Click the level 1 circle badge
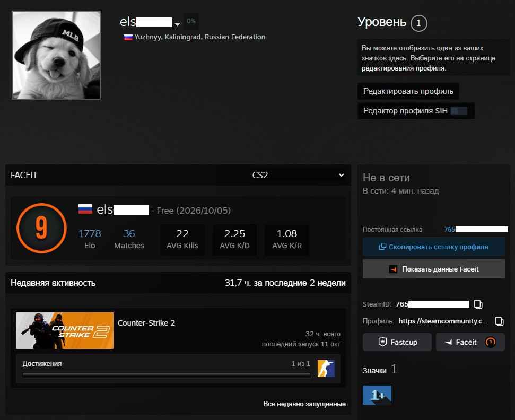The image size is (515, 420). [418, 23]
